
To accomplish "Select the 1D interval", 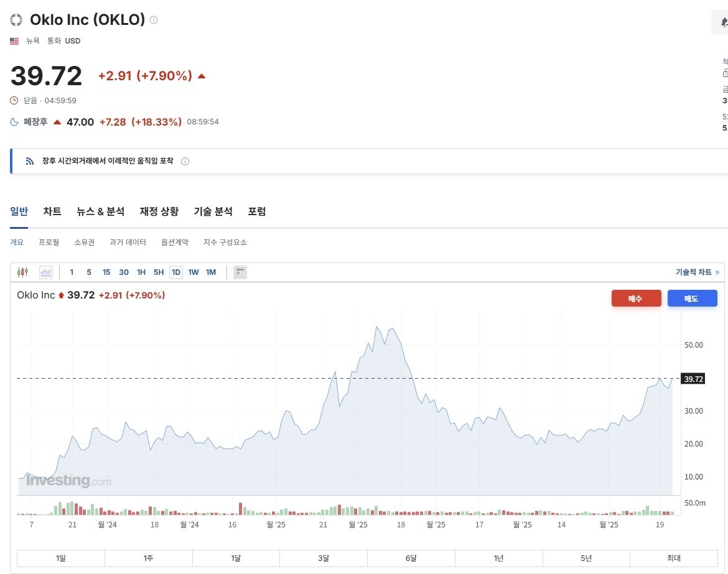I will pyautogui.click(x=176, y=272).
